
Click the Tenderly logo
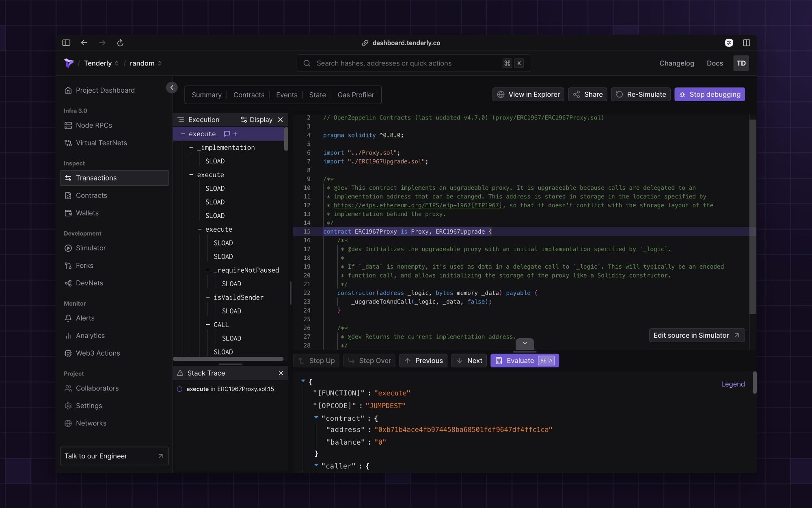click(69, 63)
